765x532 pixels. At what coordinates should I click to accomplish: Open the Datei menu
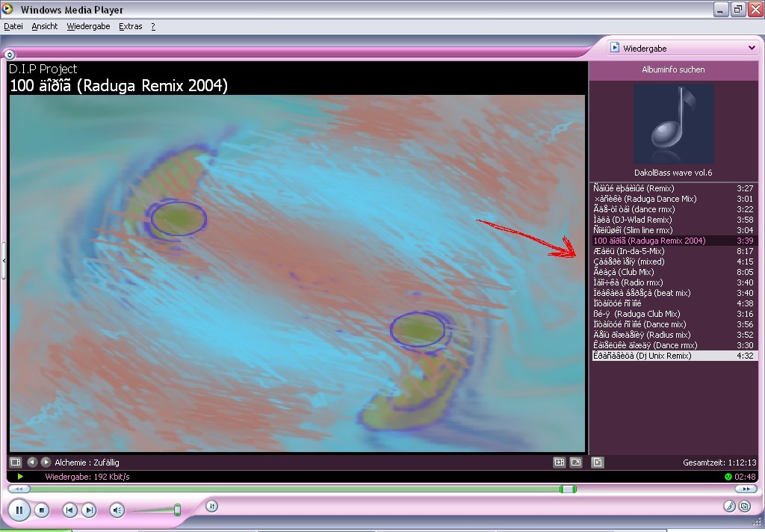(x=13, y=26)
